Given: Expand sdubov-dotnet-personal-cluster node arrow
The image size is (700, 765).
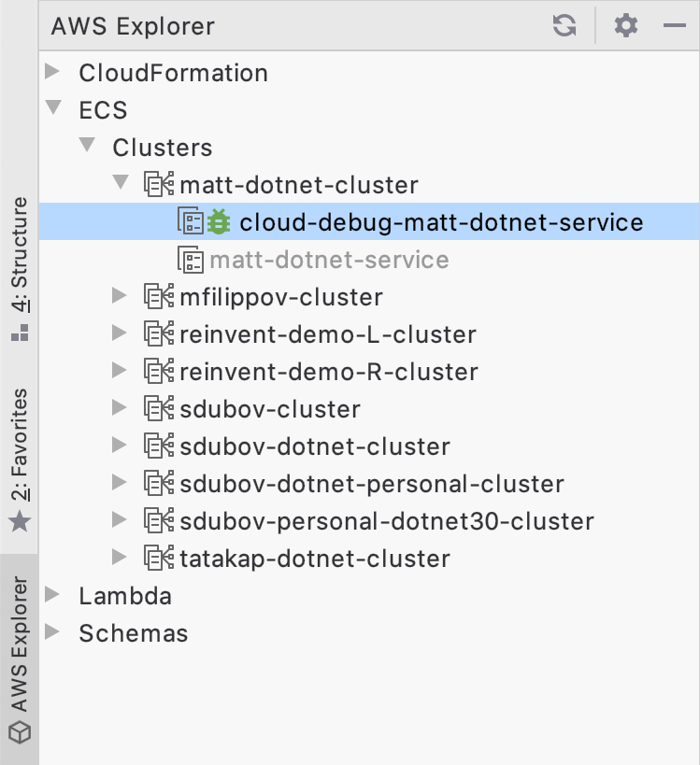Looking at the screenshot, I should click(x=119, y=483).
